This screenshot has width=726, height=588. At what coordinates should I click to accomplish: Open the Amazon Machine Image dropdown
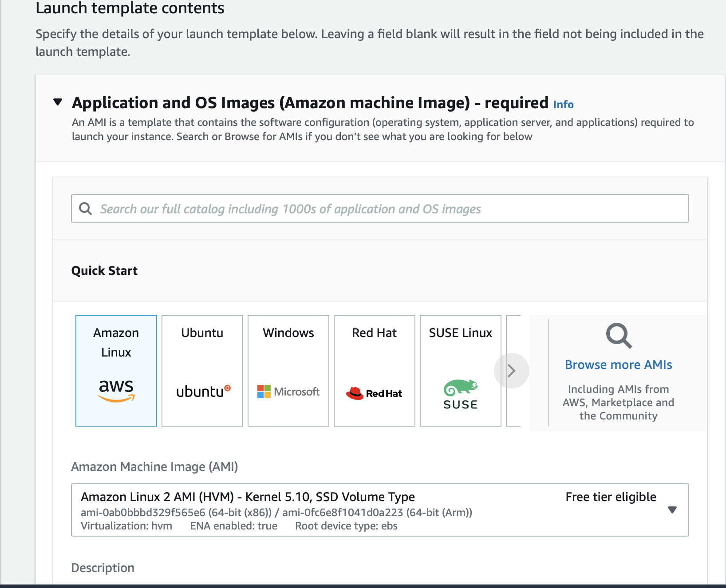pos(380,510)
